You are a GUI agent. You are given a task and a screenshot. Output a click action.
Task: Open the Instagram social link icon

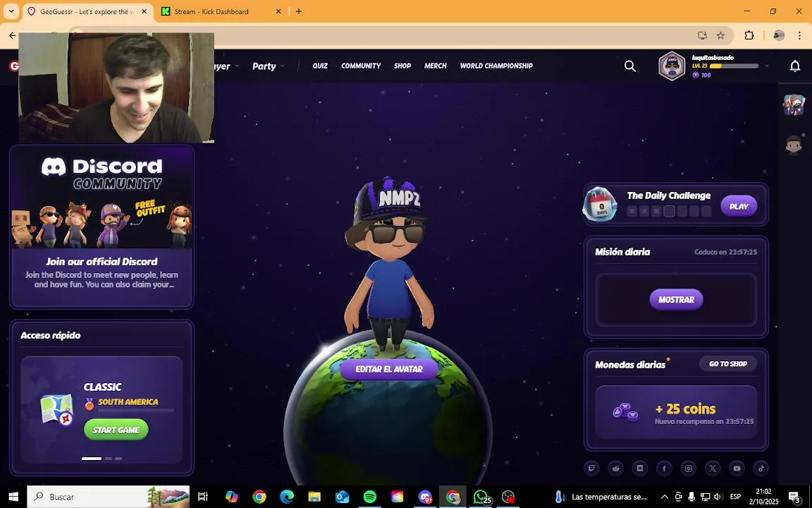point(688,468)
